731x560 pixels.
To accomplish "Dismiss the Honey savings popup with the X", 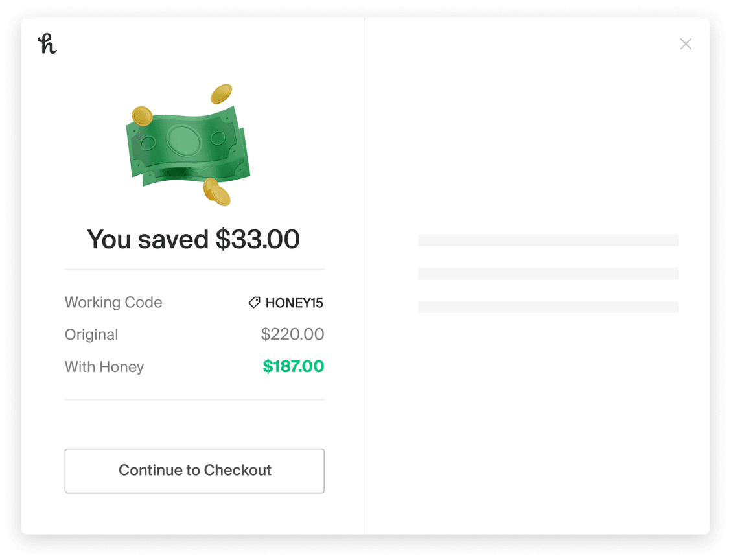I will (686, 43).
